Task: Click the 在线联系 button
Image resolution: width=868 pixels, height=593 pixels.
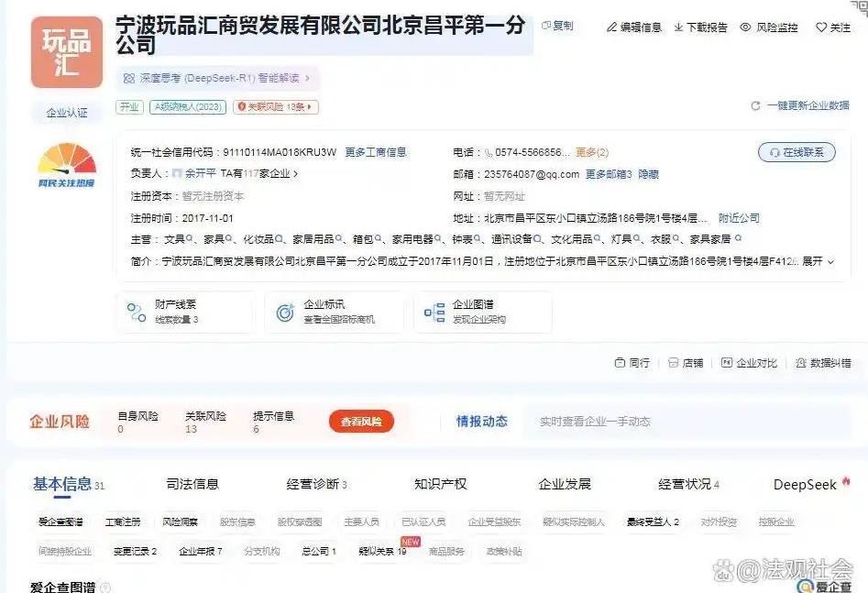Action: pos(797,152)
